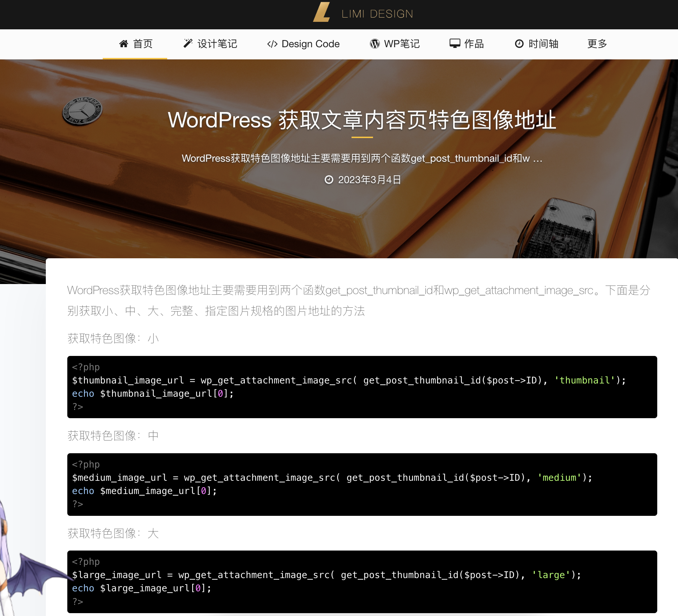Click the 'medium' string in code
This screenshot has height=616, width=678.
[x=559, y=478]
